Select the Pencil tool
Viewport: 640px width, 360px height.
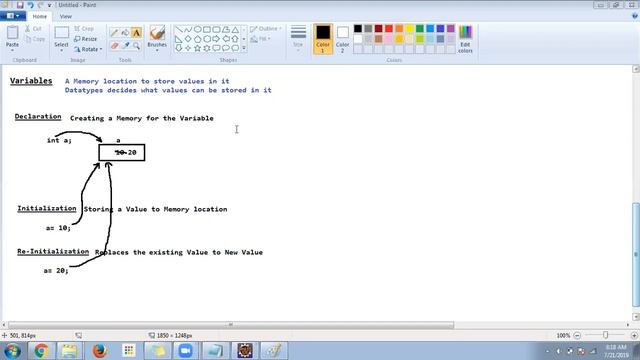tap(114, 33)
